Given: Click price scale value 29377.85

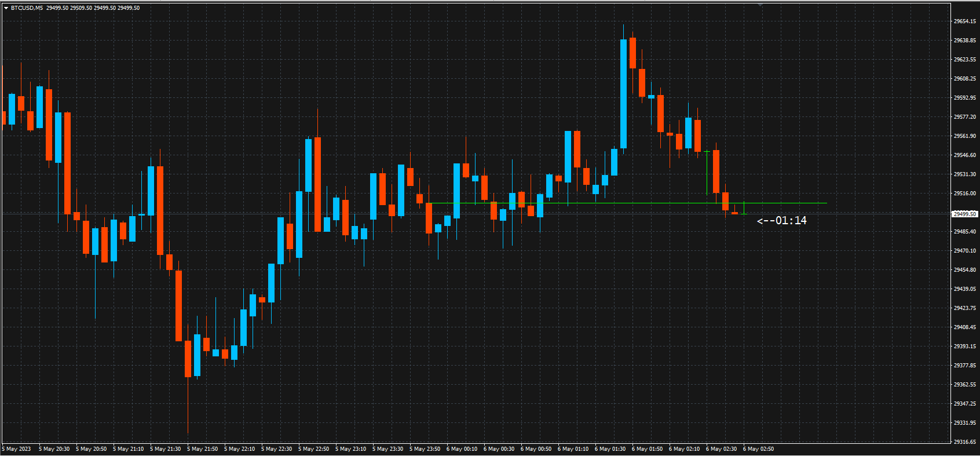Looking at the screenshot, I should coord(965,366).
